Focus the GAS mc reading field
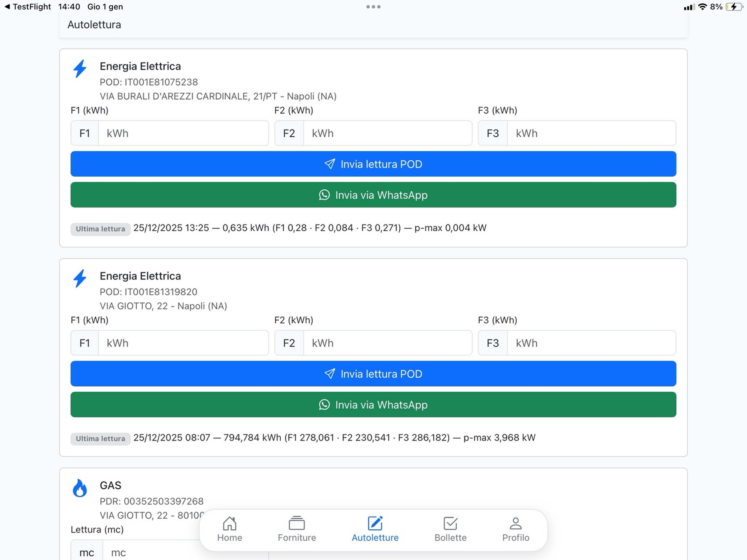Image resolution: width=747 pixels, height=560 pixels. pyautogui.click(x=186, y=550)
